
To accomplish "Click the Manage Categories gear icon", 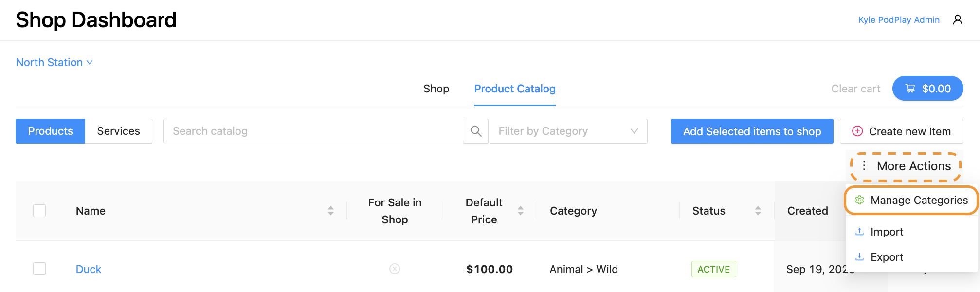I will 860,200.
